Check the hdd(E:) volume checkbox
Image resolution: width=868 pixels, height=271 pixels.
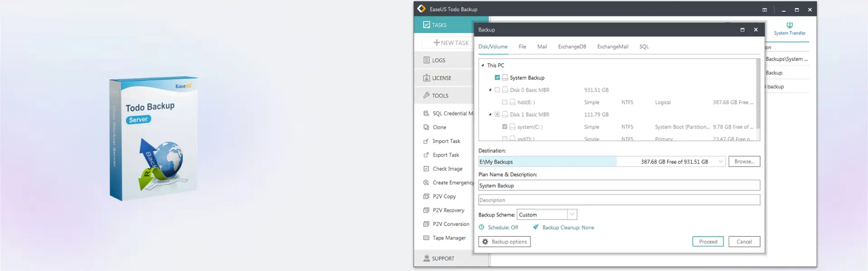[x=505, y=102]
